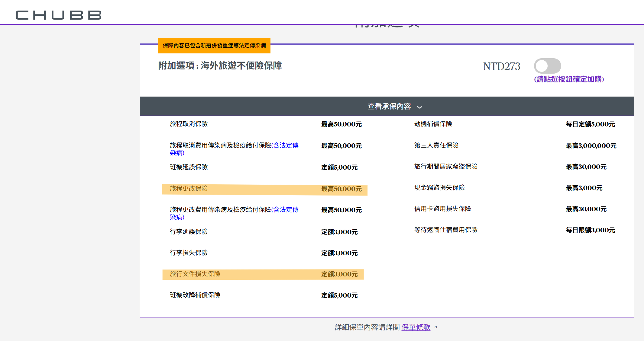The width and height of the screenshot is (644, 341).
Task: Click 班機延誤保險 coverage item
Action: [x=189, y=167]
